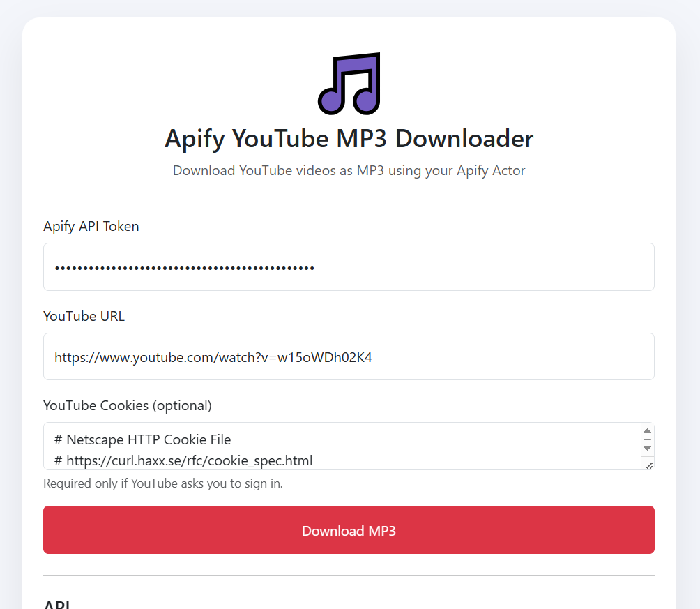700x609 pixels.
Task: Click the Required only if YouTube asks hint
Action: [x=163, y=483]
